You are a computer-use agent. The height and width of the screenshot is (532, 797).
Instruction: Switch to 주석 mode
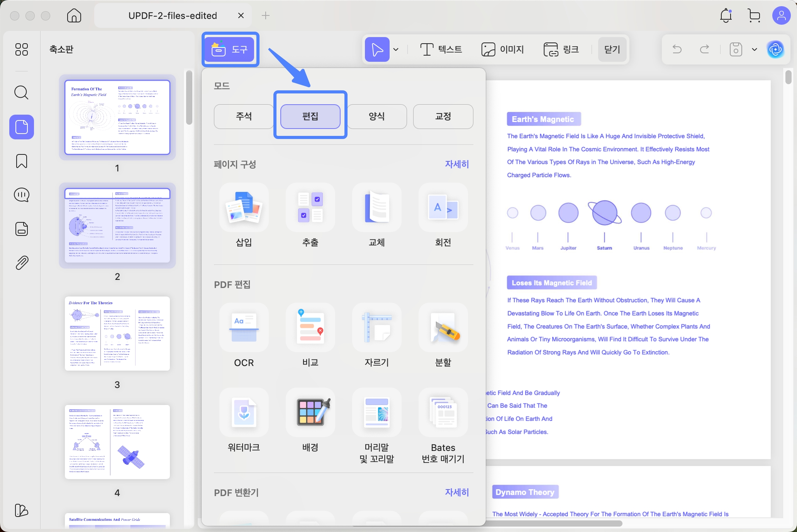(244, 116)
